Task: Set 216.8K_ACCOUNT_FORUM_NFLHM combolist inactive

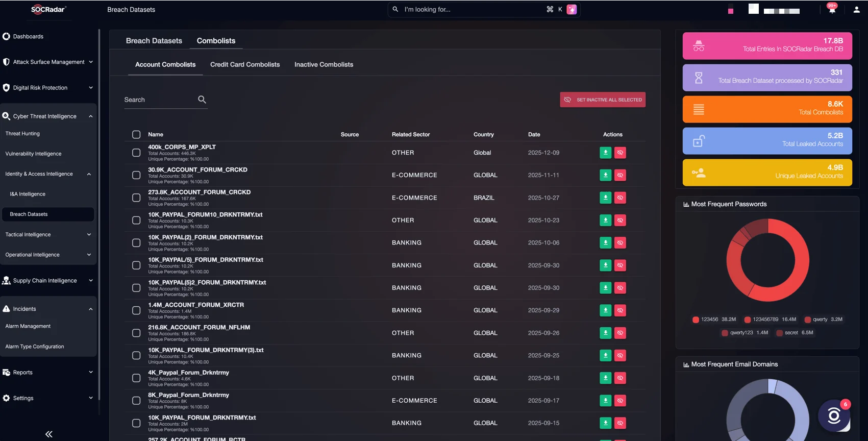Action: (620, 333)
